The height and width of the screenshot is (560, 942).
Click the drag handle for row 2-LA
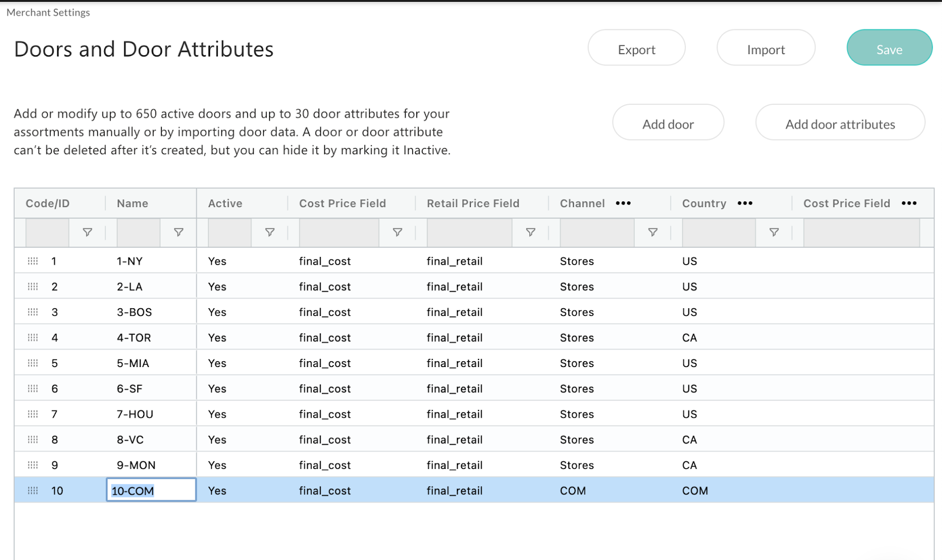click(33, 286)
